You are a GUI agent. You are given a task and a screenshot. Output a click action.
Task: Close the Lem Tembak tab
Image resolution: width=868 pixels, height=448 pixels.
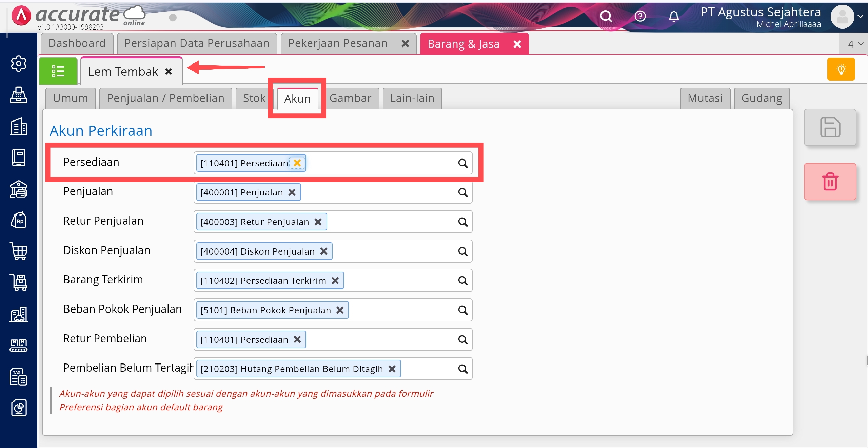pos(169,72)
